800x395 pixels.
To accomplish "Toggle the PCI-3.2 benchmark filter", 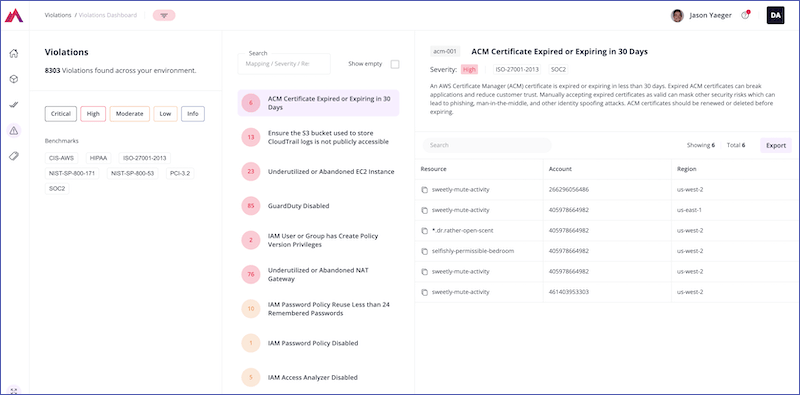I will pos(180,174).
